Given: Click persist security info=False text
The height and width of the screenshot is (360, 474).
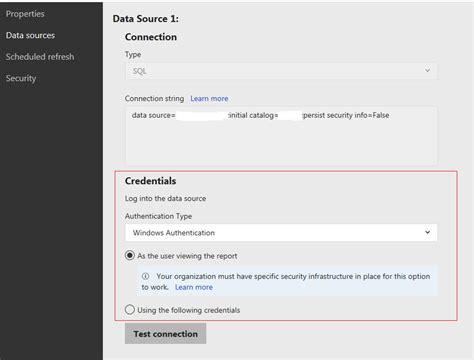Looking at the screenshot, I should [346, 115].
